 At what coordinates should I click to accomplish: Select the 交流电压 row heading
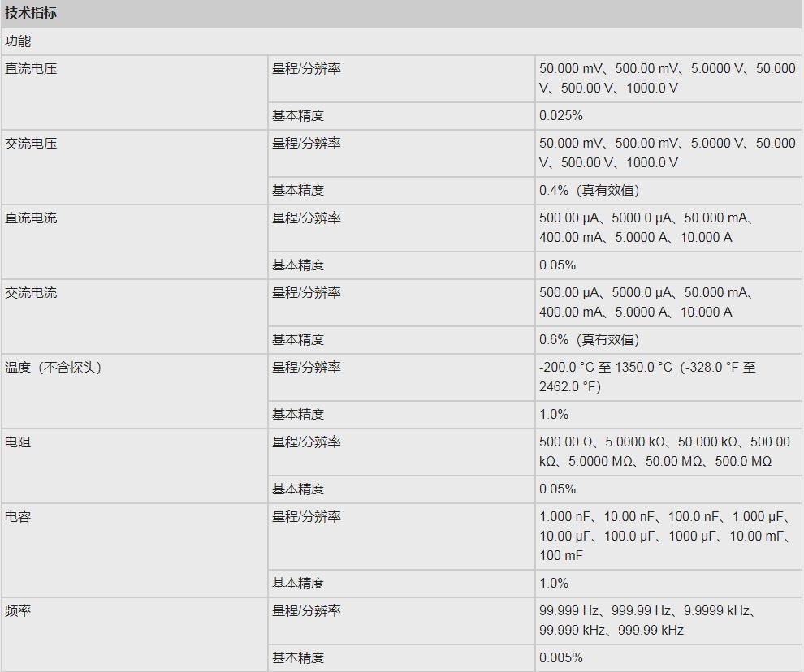tap(31, 144)
